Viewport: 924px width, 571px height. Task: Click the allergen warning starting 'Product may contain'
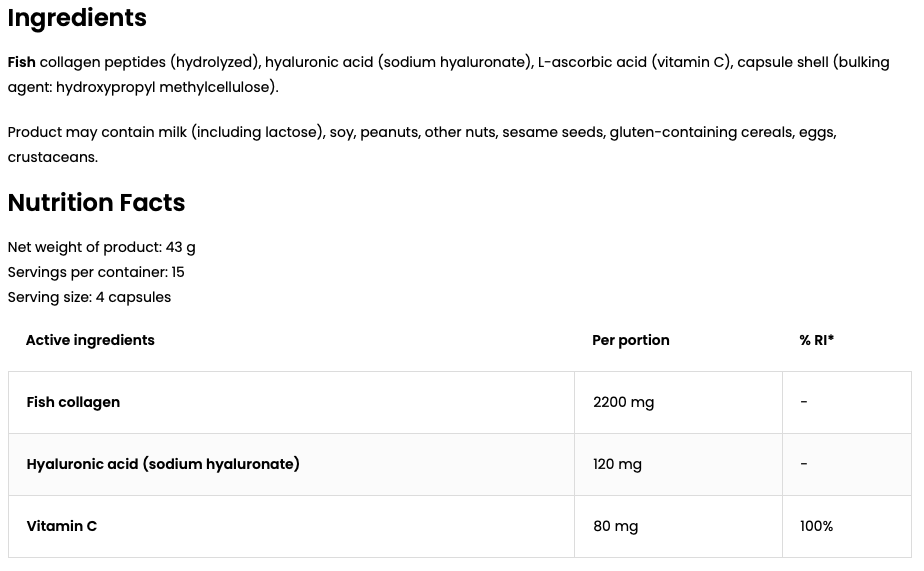[420, 133]
